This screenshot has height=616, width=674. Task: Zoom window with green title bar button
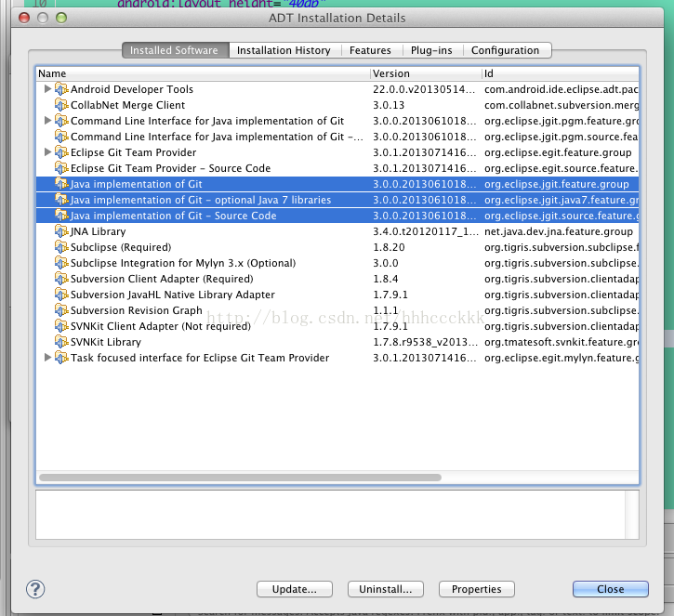coord(61,18)
